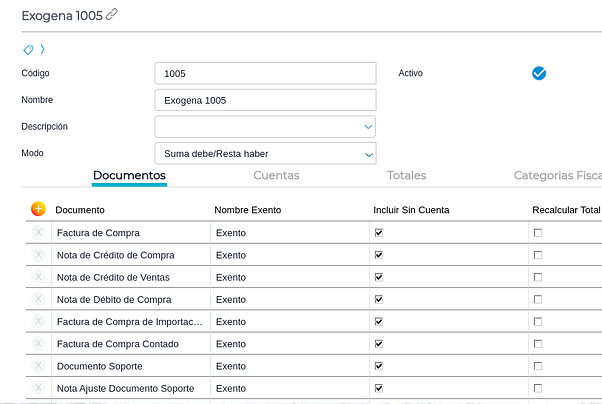Delete the Nota de Crédito de Ventas row

38,277
